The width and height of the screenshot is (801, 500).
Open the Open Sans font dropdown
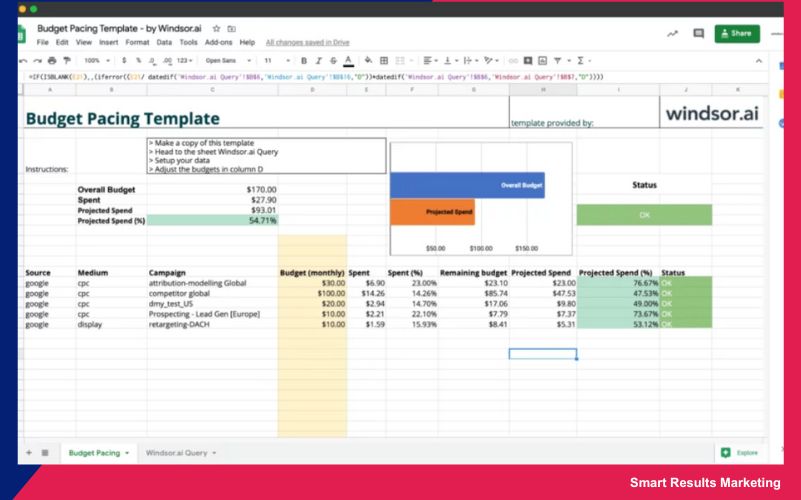[x=228, y=61]
